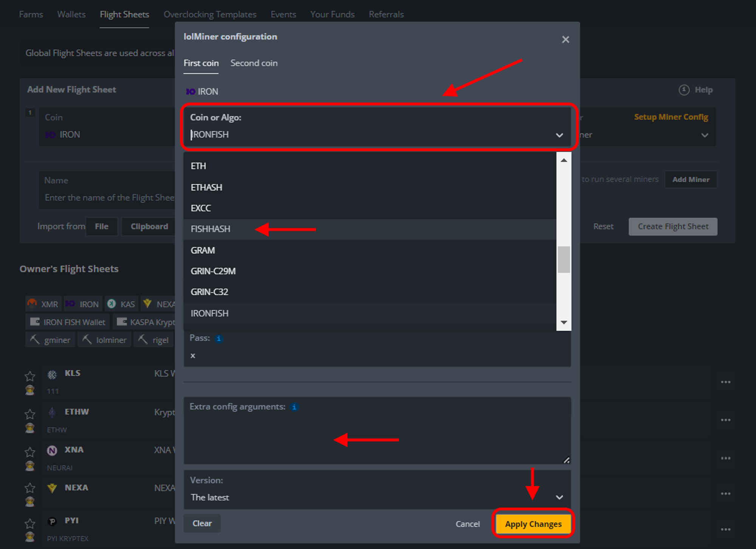Image resolution: width=756 pixels, height=549 pixels.
Task: Switch to the Second coin tab
Action: coord(254,63)
